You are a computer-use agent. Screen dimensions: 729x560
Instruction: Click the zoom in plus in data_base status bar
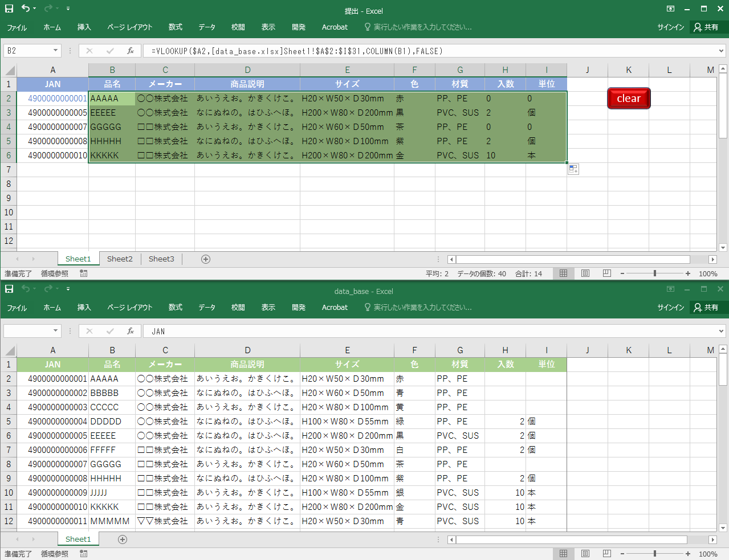(x=688, y=554)
